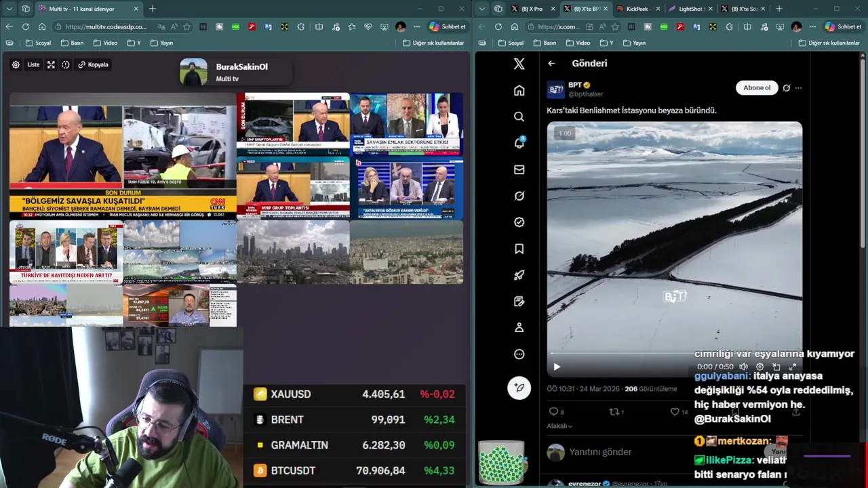Open verified Premium icon in X sidebar

click(519, 222)
